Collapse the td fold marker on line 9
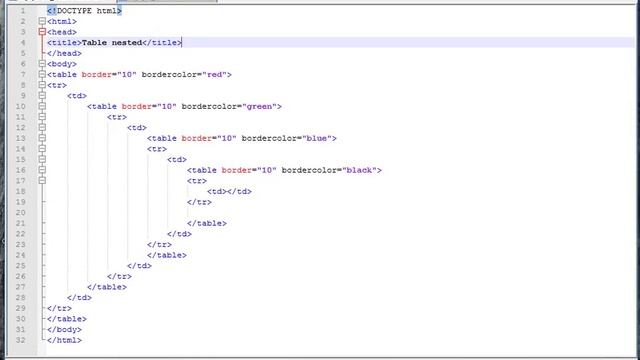The width and height of the screenshot is (640, 360). coord(42,96)
